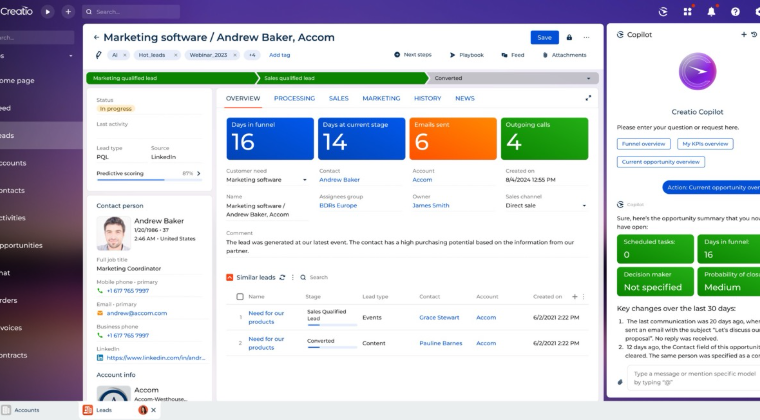Screen dimensions: 760x420
Task: Show the +4 hidden tags
Action: coord(252,55)
